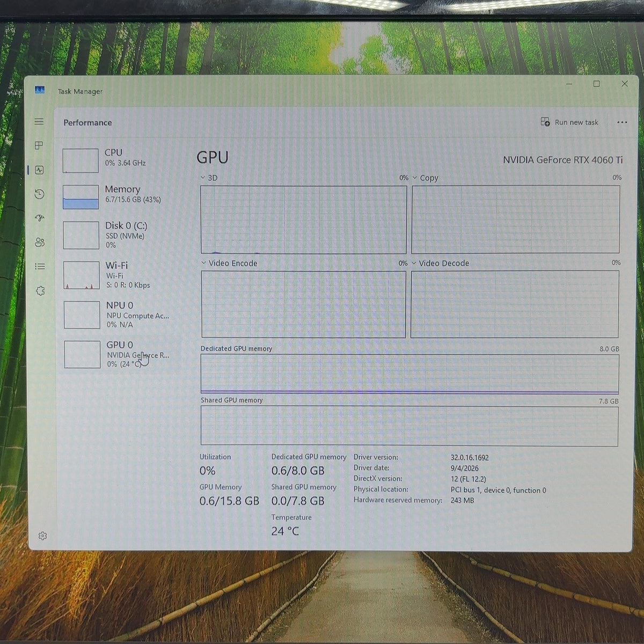This screenshot has height=644, width=644.
Task: Click the Utilization 0% value
Action: pyautogui.click(x=208, y=471)
